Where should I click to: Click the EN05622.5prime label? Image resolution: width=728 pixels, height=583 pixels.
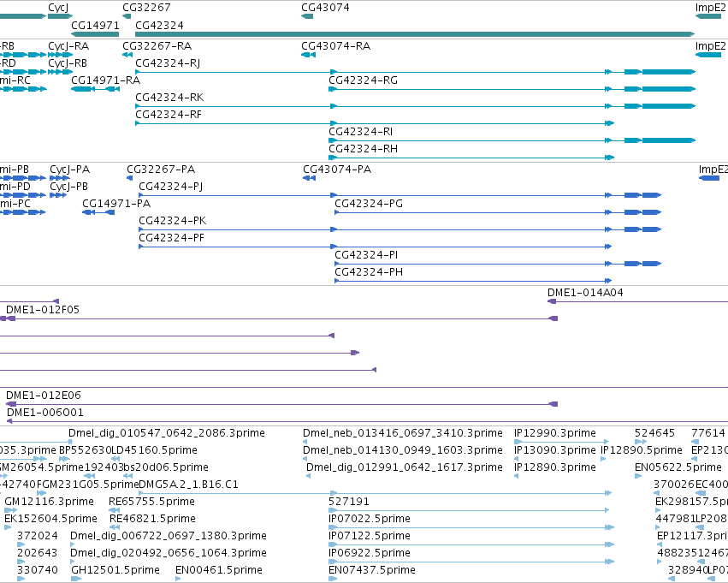tap(678, 467)
